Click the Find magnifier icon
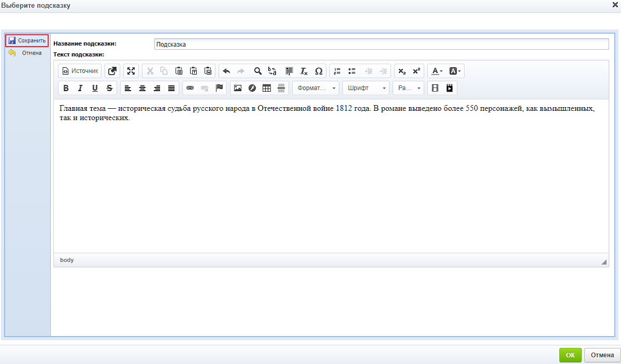 [257, 71]
